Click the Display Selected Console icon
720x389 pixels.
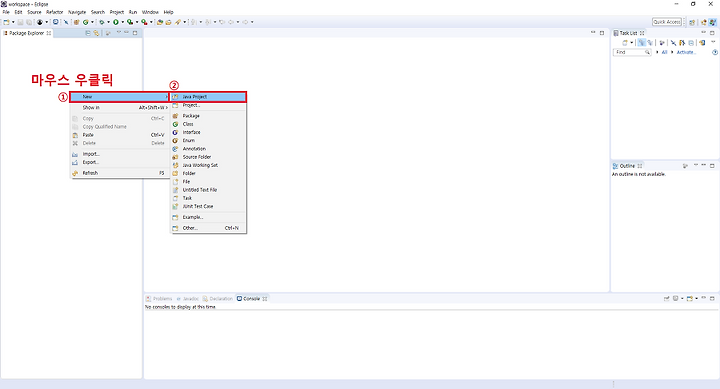675,299
